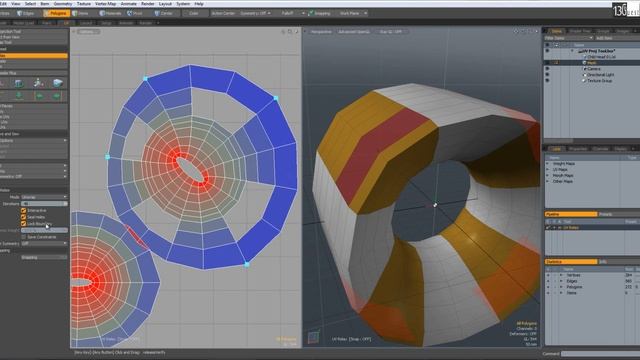Select the Shader Tree tab
This screenshot has width=640, height=360.
(x=580, y=31)
